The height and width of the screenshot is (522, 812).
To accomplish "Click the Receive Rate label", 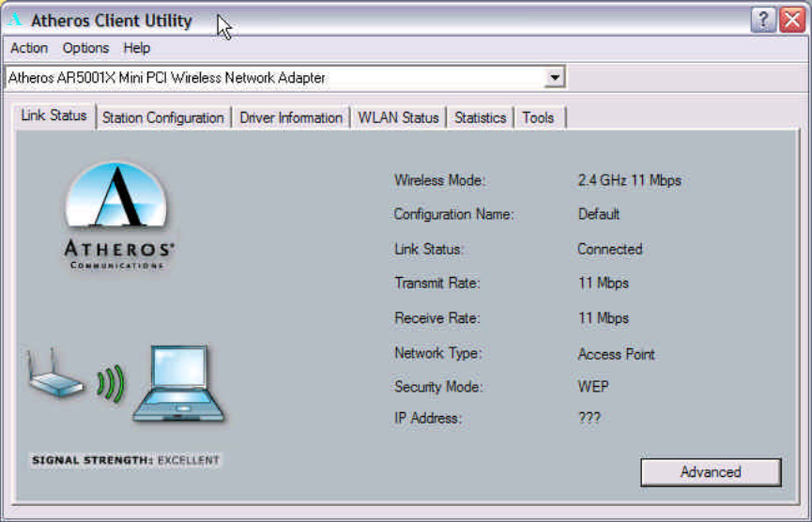I will click(x=437, y=318).
